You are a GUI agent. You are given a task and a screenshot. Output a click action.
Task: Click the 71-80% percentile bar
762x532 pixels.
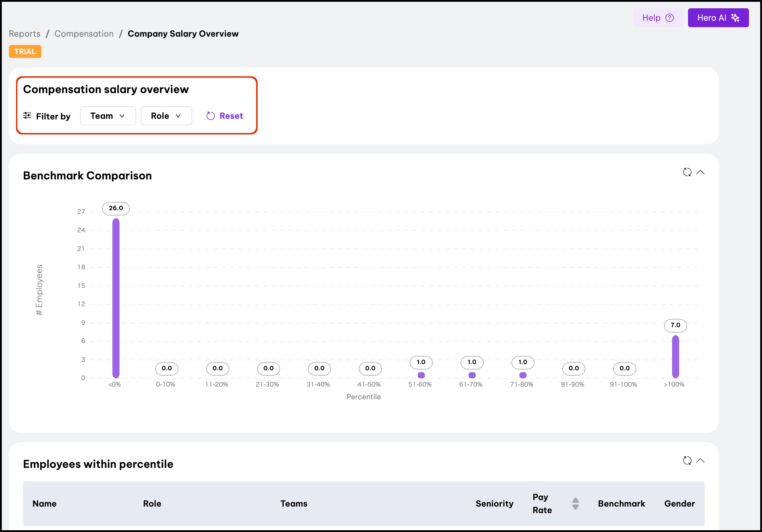[x=523, y=375]
